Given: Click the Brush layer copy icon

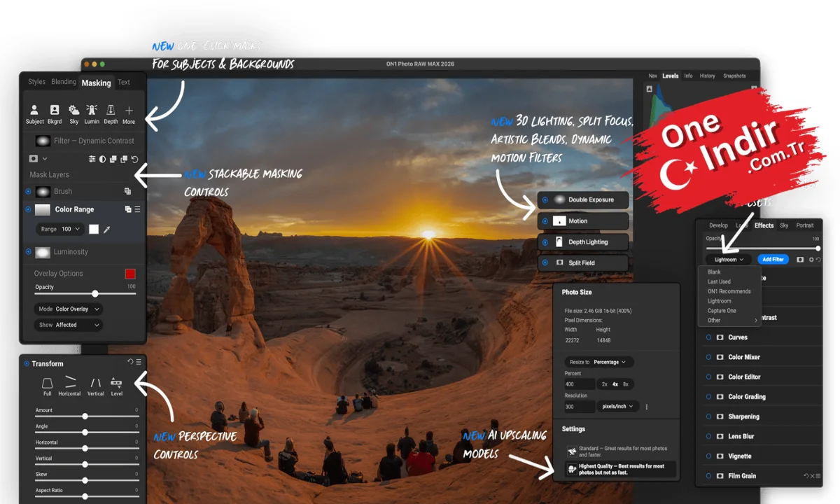Looking at the screenshot, I should (127, 191).
